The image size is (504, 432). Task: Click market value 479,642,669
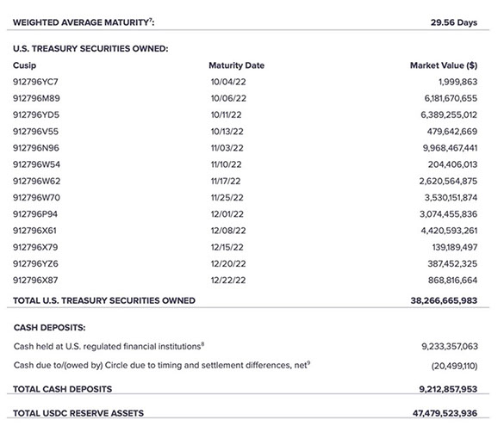coord(452,132)
